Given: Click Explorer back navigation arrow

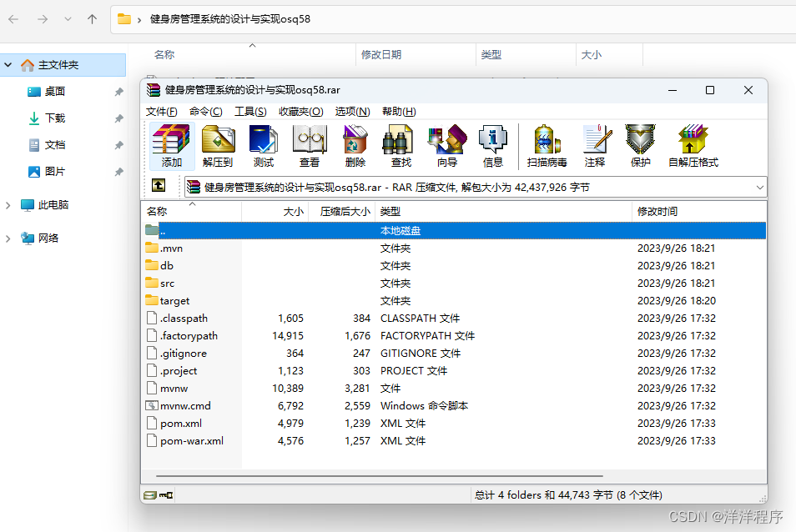Looking at the screenshot, I should pyautogui.click(x=13, y=19).
